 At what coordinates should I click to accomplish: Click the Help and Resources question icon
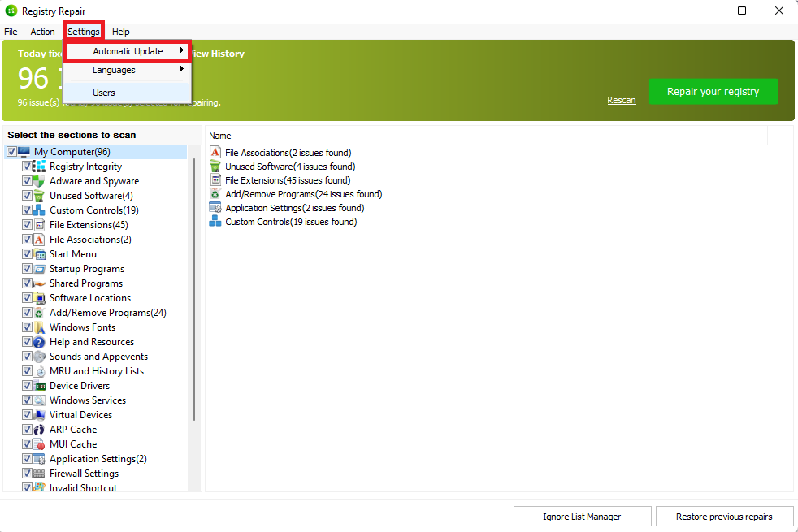coord(40,342)
